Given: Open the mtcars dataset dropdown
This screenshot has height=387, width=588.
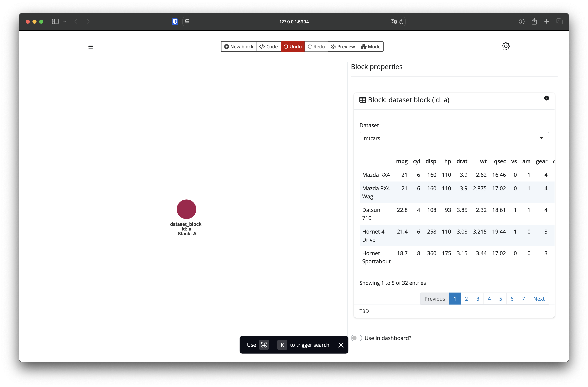Looking at the screenshot, I should point(454,138).
